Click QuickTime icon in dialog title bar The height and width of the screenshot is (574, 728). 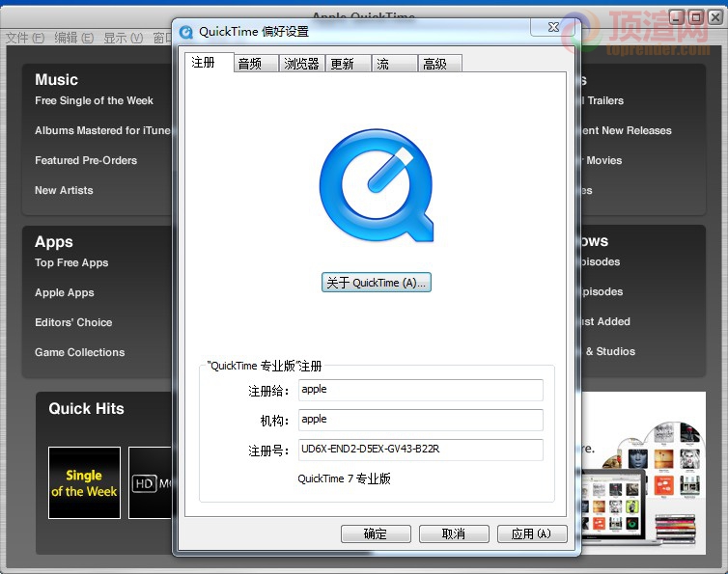(x=186, y=32)
